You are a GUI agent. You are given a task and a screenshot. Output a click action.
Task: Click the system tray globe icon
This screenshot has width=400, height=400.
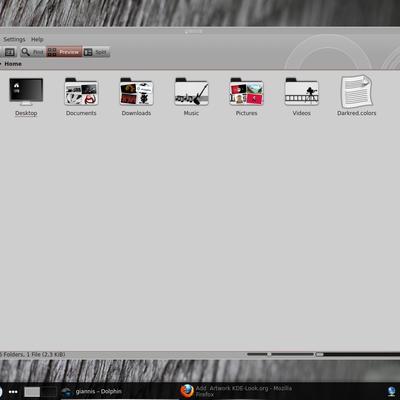(392, 391)
